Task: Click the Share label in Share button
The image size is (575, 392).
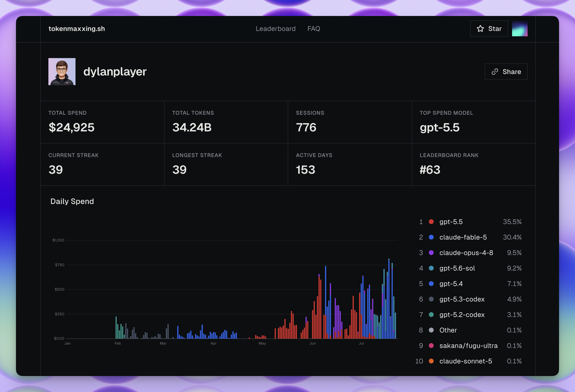Action: click(512, 72)
